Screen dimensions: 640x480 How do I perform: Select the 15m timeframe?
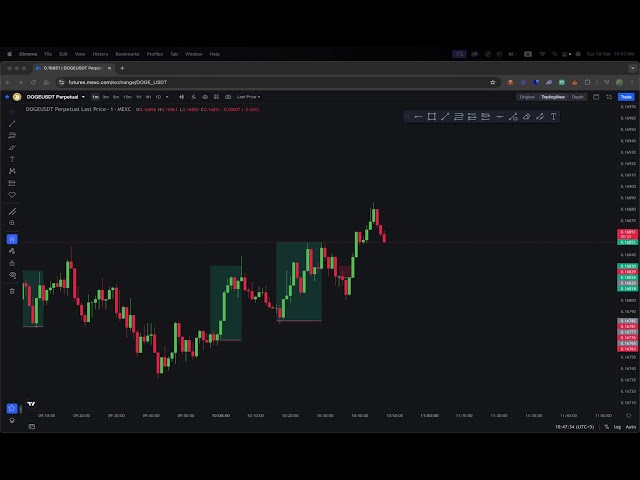pos(127,97)
